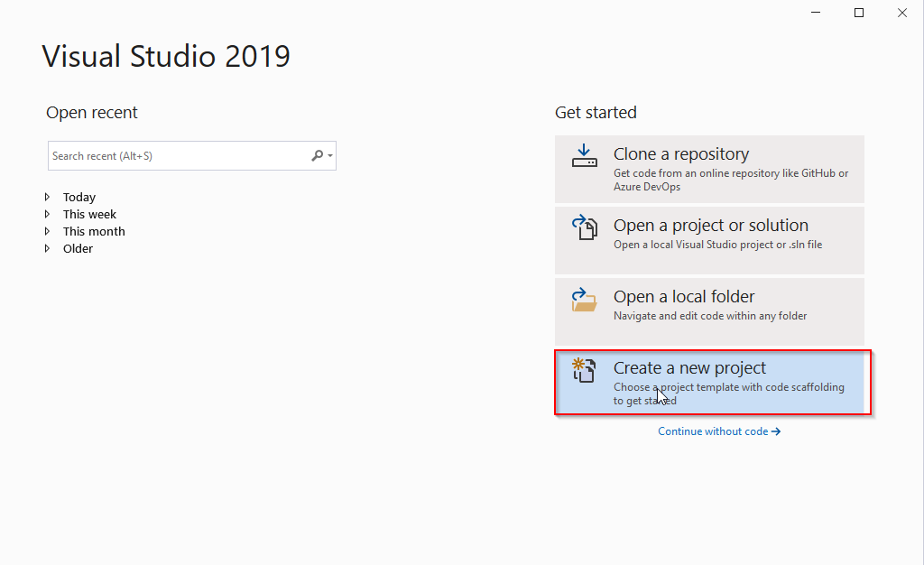Expand the This week group triangle
The height and width of the screenshot is (565, 924).
click(48, 214)
